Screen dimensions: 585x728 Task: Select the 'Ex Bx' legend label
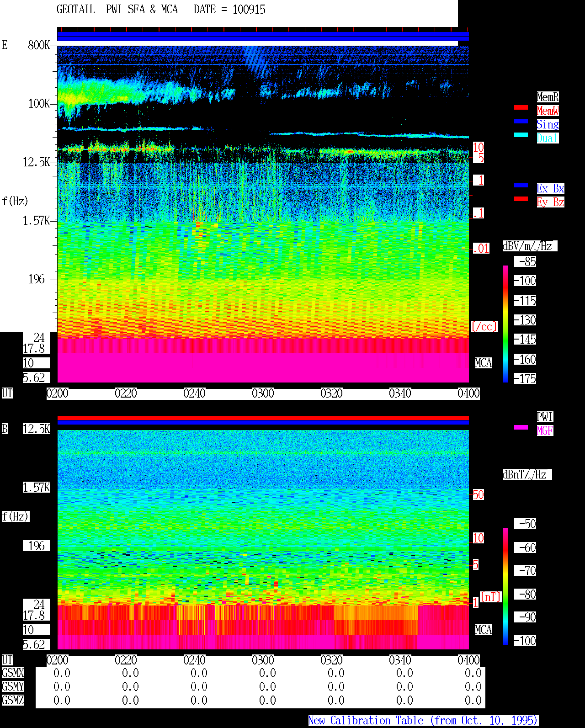coord(550,188)
